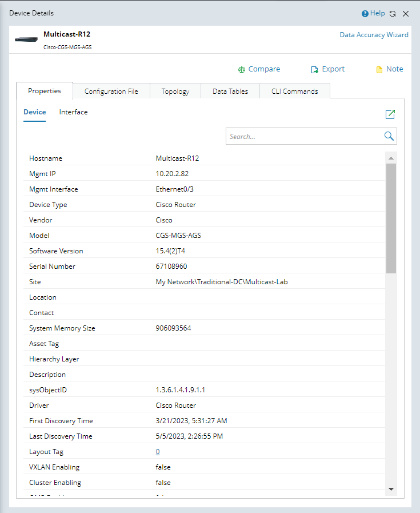Open the Data Tables tab

(230, 92)
